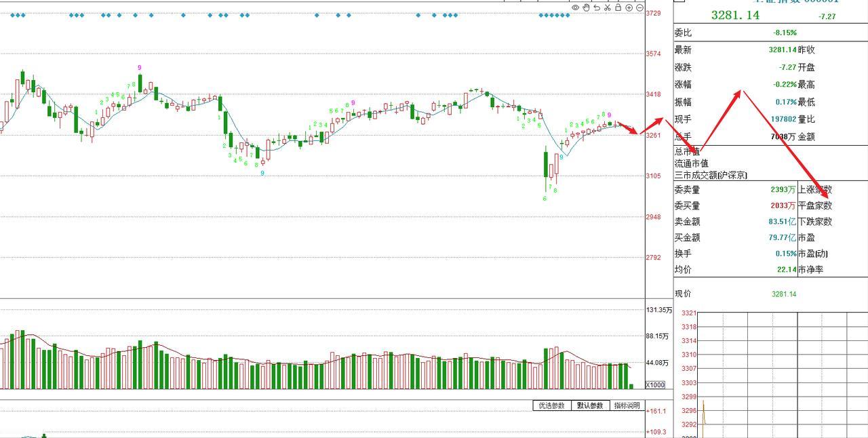Image resolution: width=868 pixels, height=438 pixels.
Task: Click the large 3281.14 header price
Action: (735, 15)
